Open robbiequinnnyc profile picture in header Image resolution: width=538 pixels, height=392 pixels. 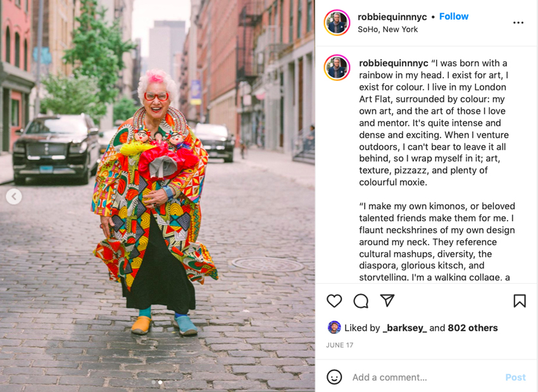(x=337, y=23)
